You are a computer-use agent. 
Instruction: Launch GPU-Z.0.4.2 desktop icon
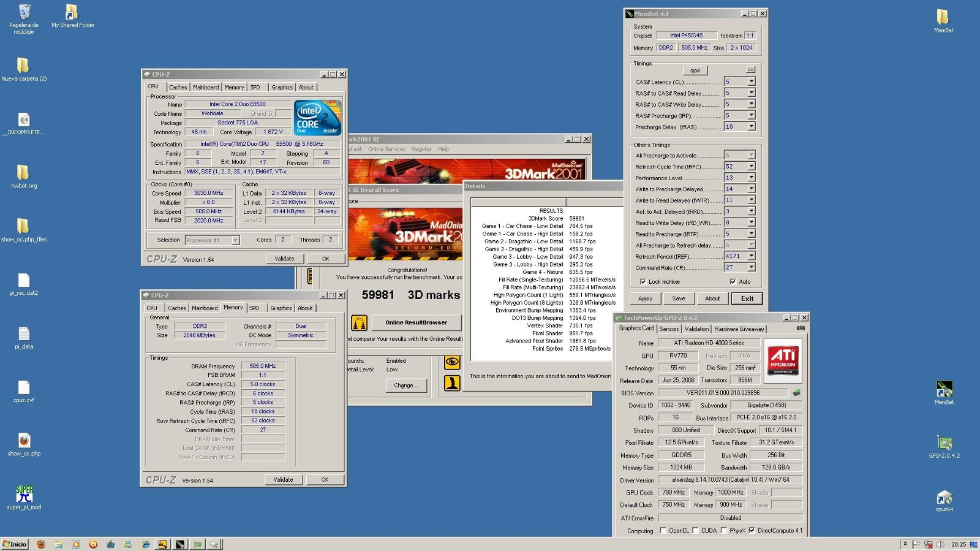click(944, 447)
